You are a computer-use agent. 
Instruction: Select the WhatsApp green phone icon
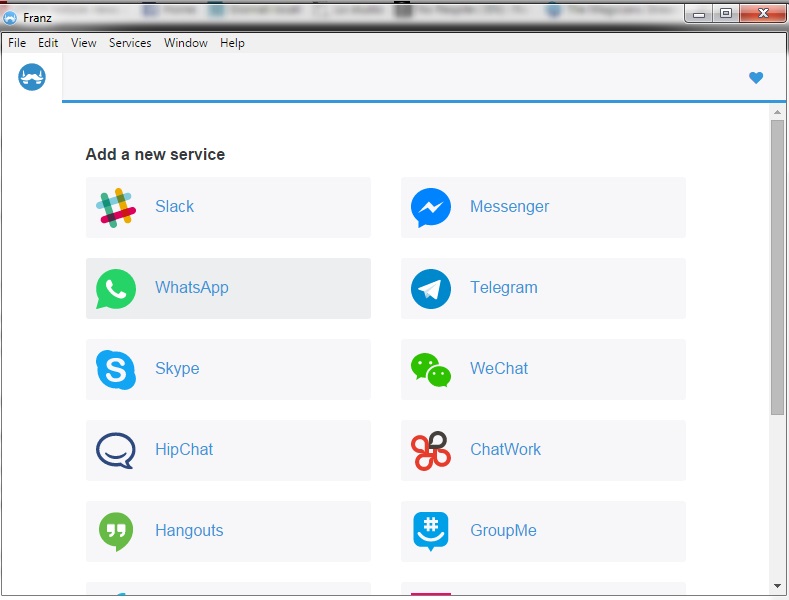point(116,288)
